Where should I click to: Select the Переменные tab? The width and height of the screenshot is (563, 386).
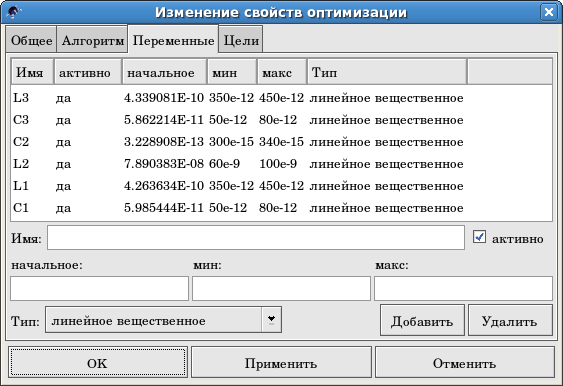173,40
